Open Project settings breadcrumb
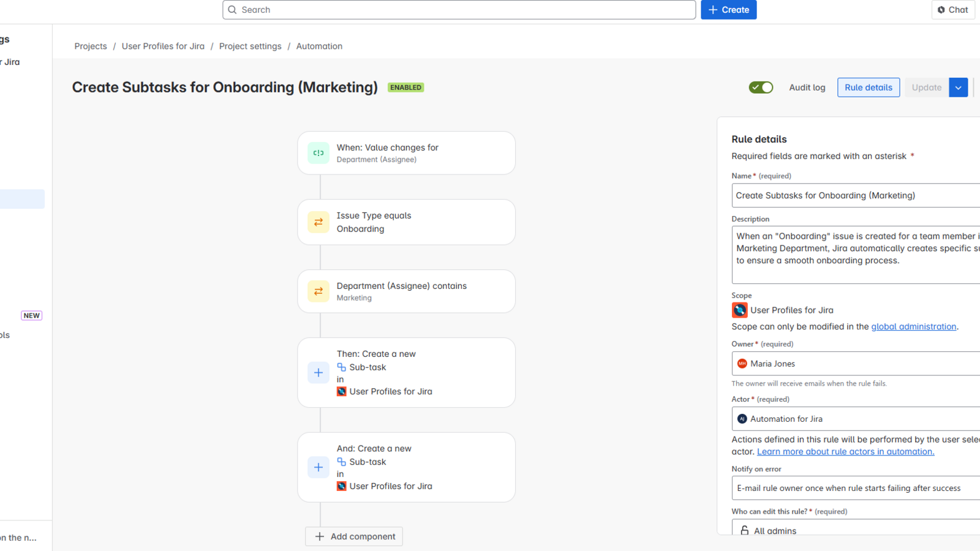This screenshot has height=551, width=980. pos(251,46)
